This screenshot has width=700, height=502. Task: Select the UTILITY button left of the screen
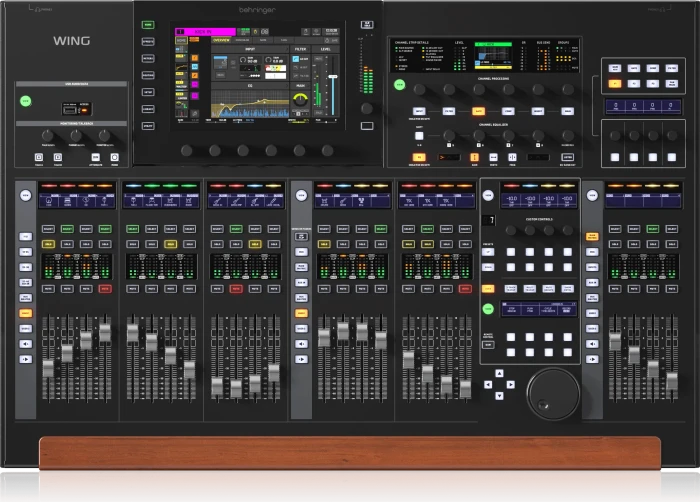click(148, 126)
